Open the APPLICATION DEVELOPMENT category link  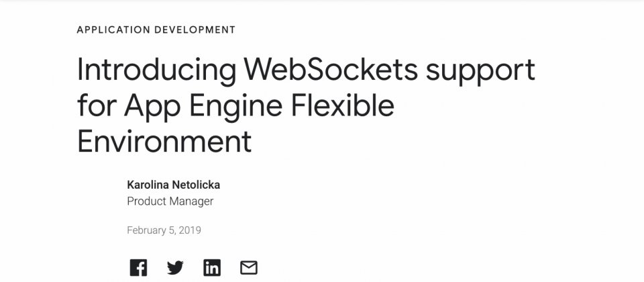(x=156, y=30)
